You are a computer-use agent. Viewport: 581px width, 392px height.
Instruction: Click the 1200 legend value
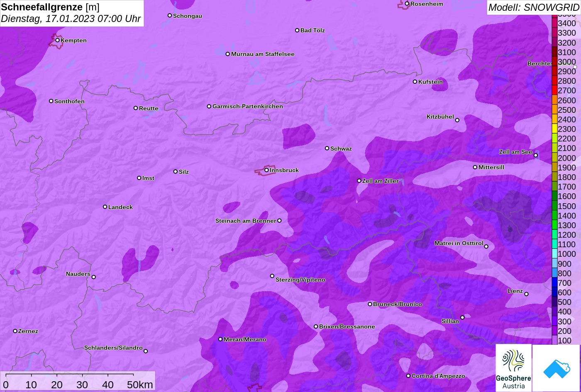coord(567,234)
